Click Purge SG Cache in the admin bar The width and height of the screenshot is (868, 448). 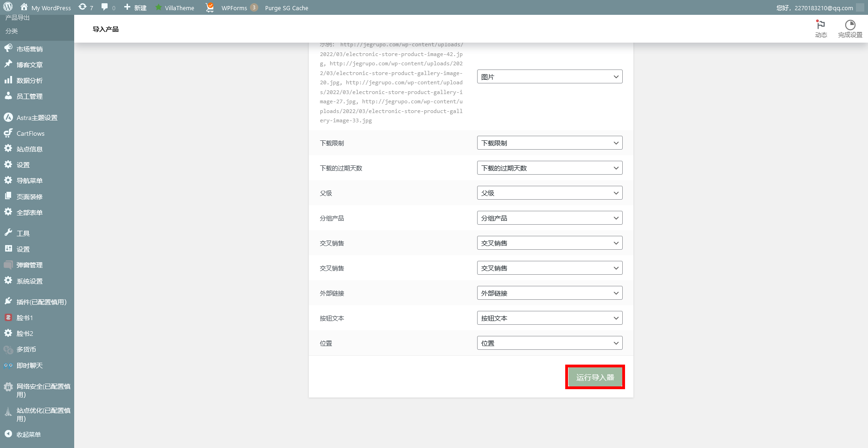(x=287, y=8)
